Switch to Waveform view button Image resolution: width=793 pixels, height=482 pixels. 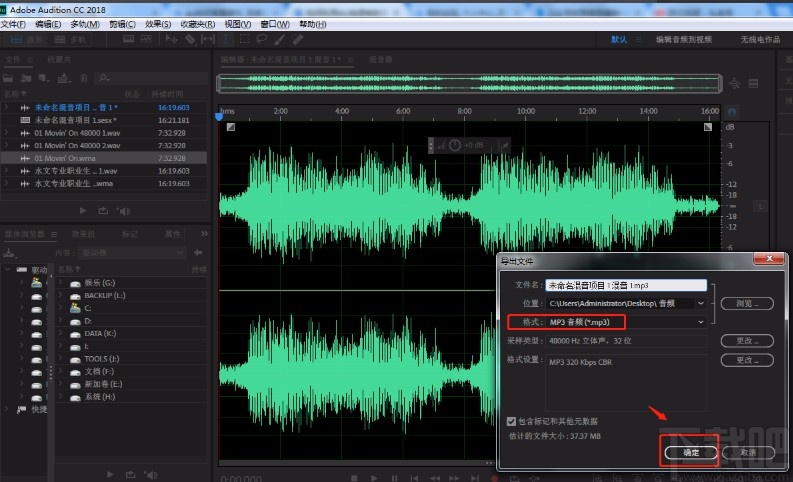click(x=28, y=40)
